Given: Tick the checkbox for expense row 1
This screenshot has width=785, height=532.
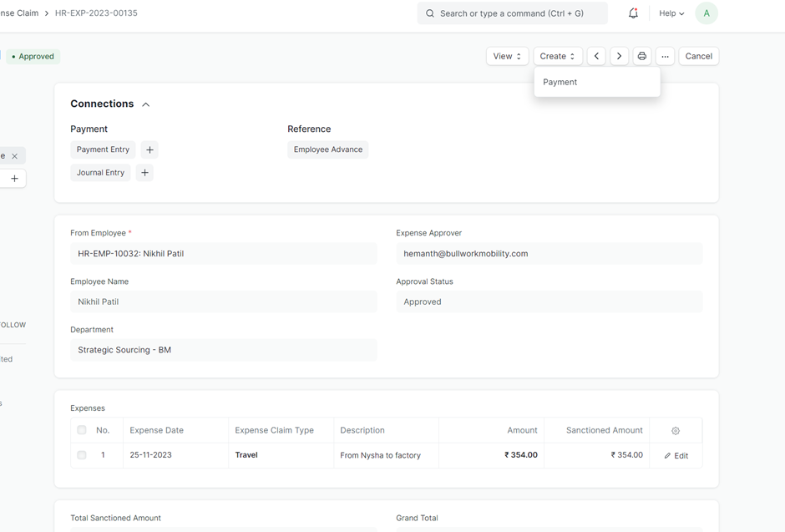Looking at the screenshot, I should tap(82, 455).
